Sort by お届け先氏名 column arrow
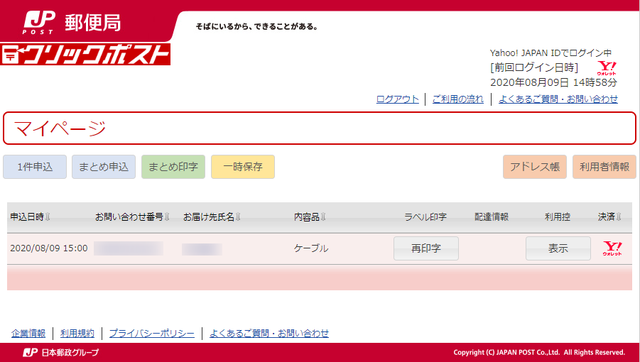Viewport: 640px width, 362px height. pos(238,217)
